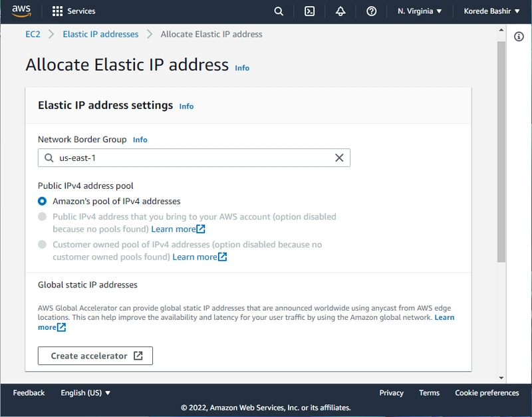Image resolution: width=532 pixels, height=417 pixels.
Task: Expand the Korede Bashir account menu
Action: (x=491, y=11)
